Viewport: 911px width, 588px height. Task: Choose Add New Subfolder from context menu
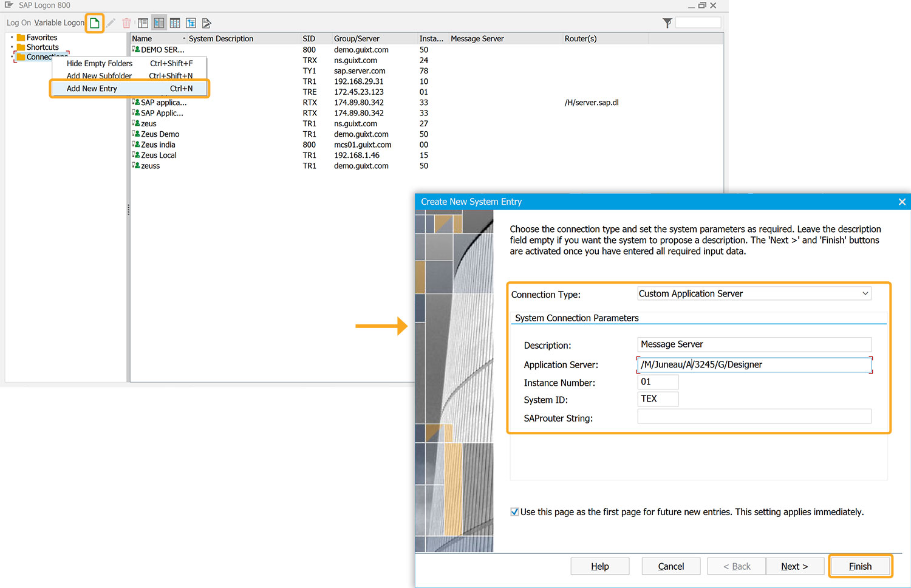tap(129, 76)
